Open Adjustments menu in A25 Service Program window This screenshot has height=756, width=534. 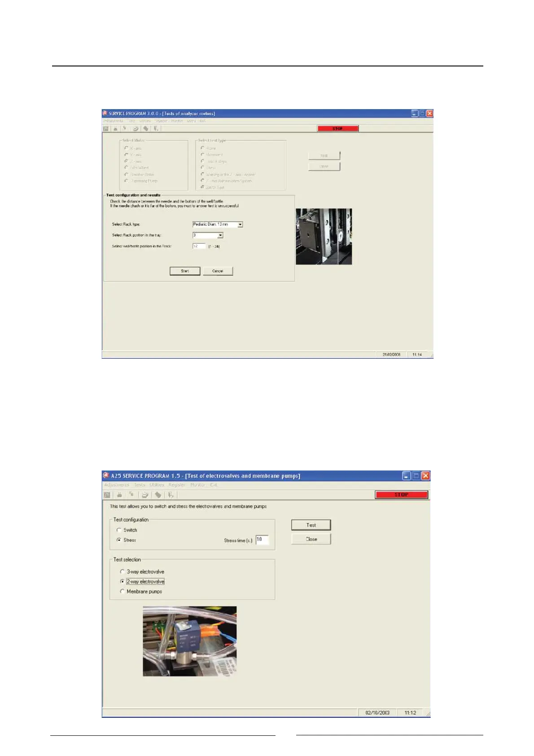click(x=117, y=485)
